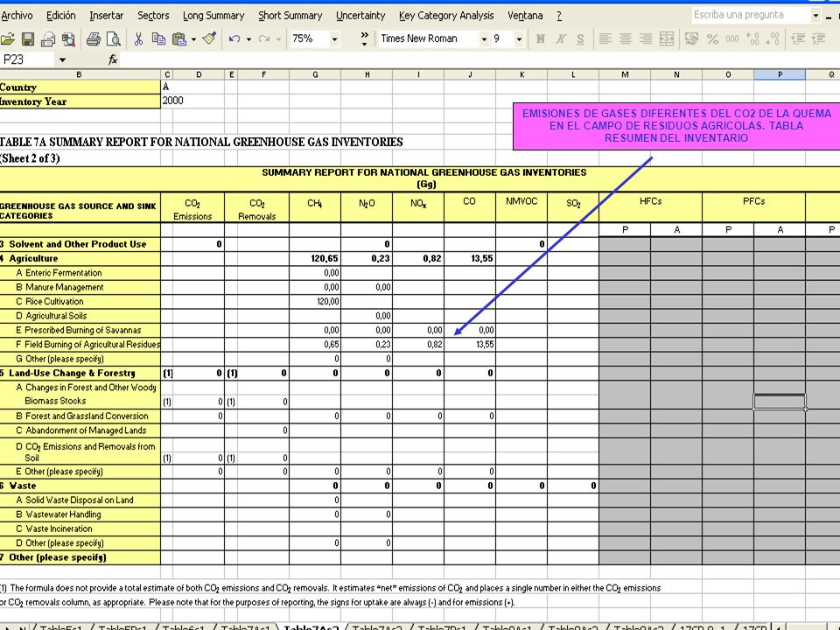The height and width of the screenshot is (630, 840).
Task: Save the workbook with the floppy icon
Action: [28, 38]
